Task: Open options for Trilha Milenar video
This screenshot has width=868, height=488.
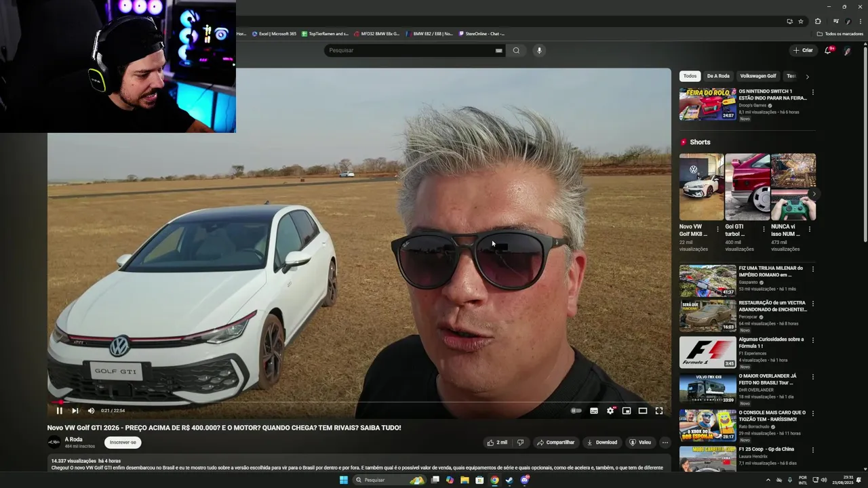Action: pos(813,269)
